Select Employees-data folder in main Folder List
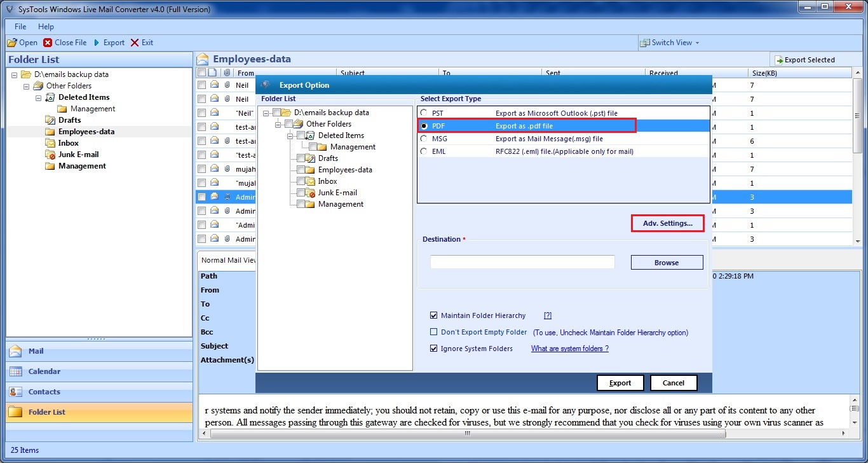This screenshot has width=868, height=463. coord(86,132)
